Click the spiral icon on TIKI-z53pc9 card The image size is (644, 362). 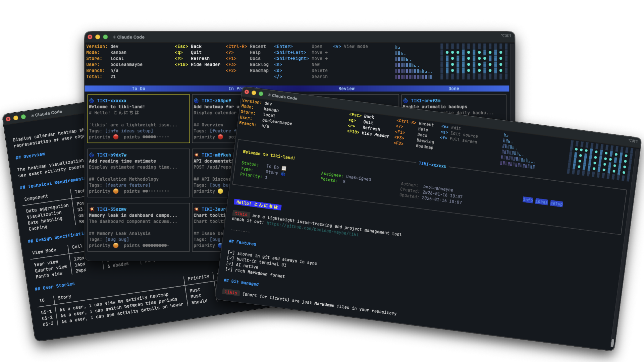click(x=196, y=101)
